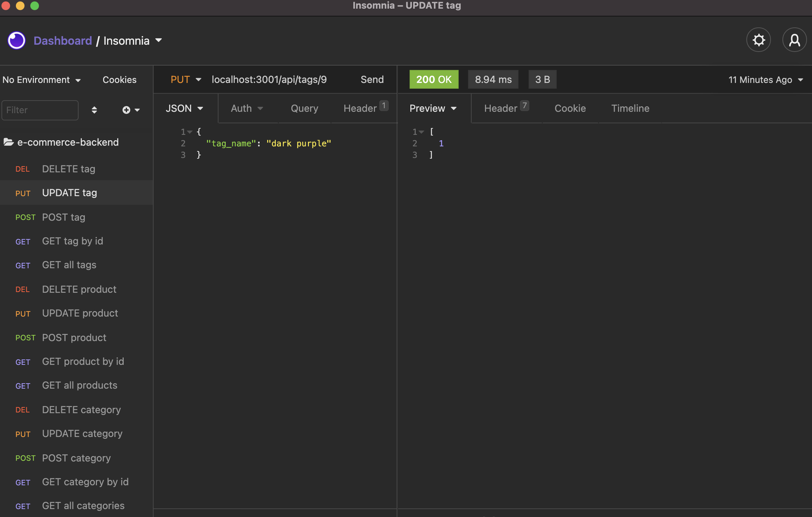The width and height of the screenshot is (812, 517).
Task: Collapse the response array fold arrow
Action: pos(422,132)
